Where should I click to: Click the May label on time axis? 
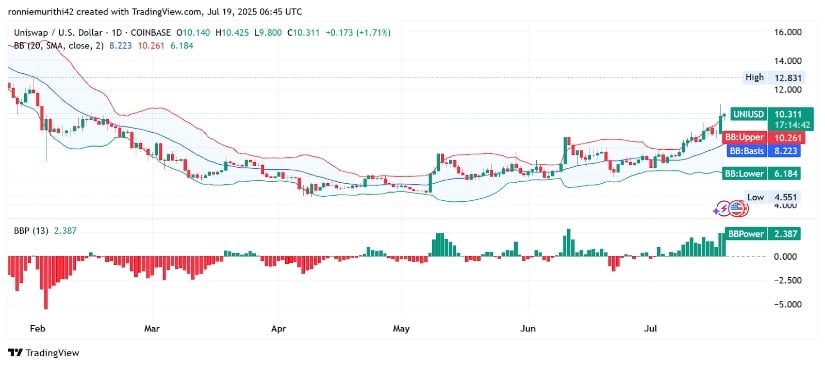coord(401,329)
